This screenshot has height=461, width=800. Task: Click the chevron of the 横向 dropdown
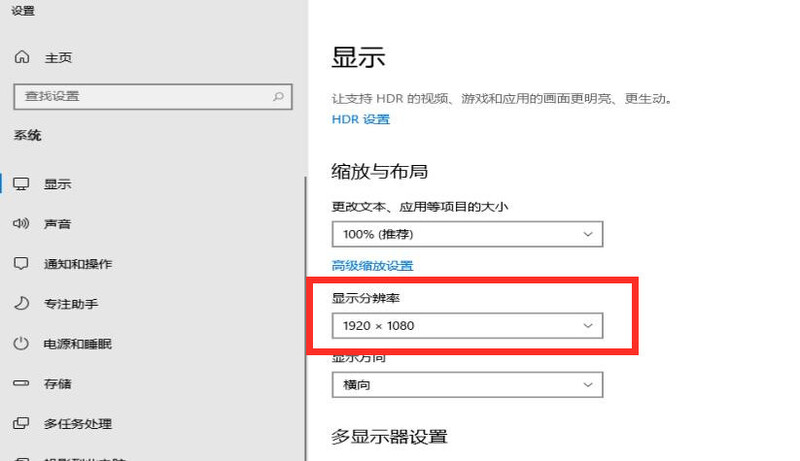588,385
